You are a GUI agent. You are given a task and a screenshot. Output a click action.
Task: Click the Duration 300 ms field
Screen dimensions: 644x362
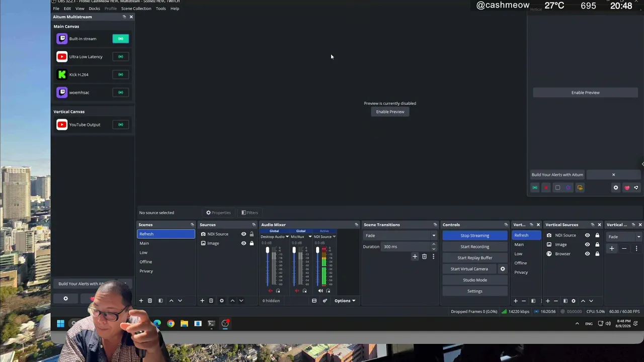tap(407, 247)
